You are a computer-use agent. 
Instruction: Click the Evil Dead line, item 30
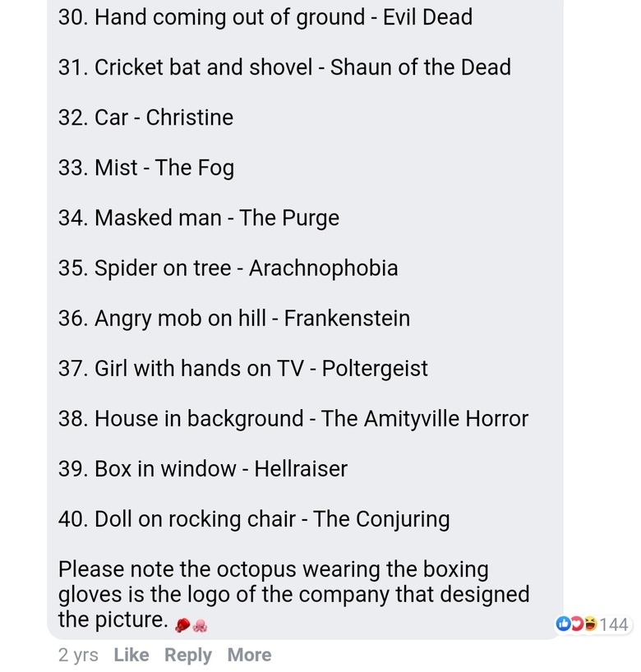tap(265, 16)
